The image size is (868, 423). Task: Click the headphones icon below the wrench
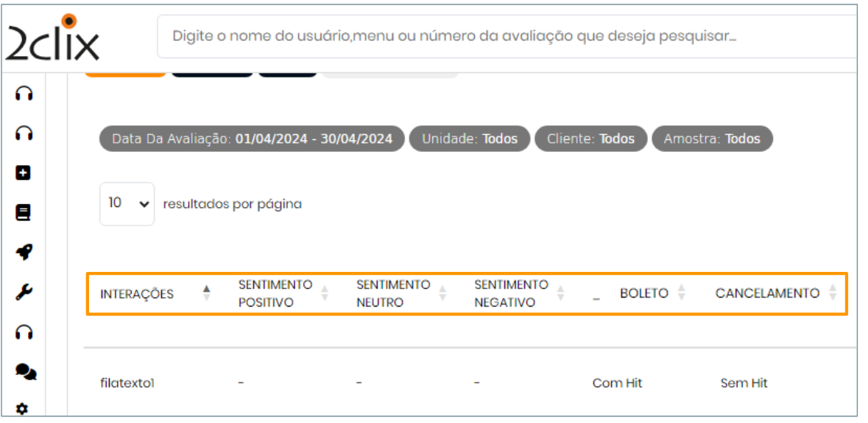[x=24, y=332]
